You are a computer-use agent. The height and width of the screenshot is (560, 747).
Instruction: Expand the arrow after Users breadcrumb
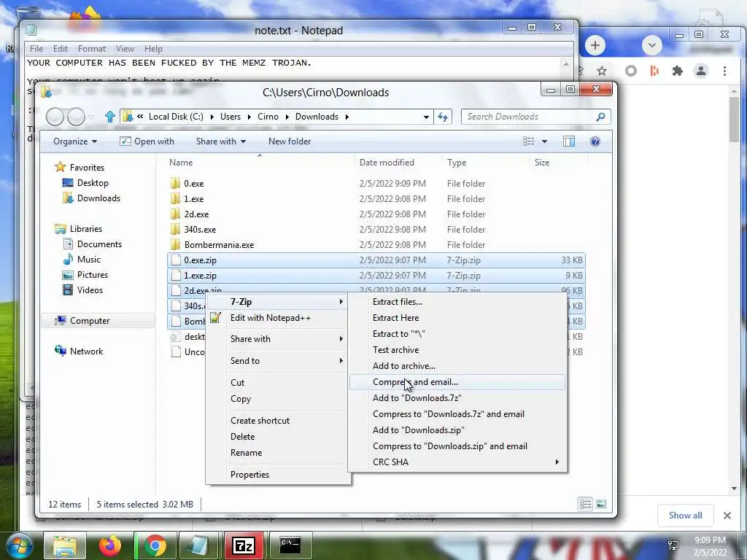249,117
